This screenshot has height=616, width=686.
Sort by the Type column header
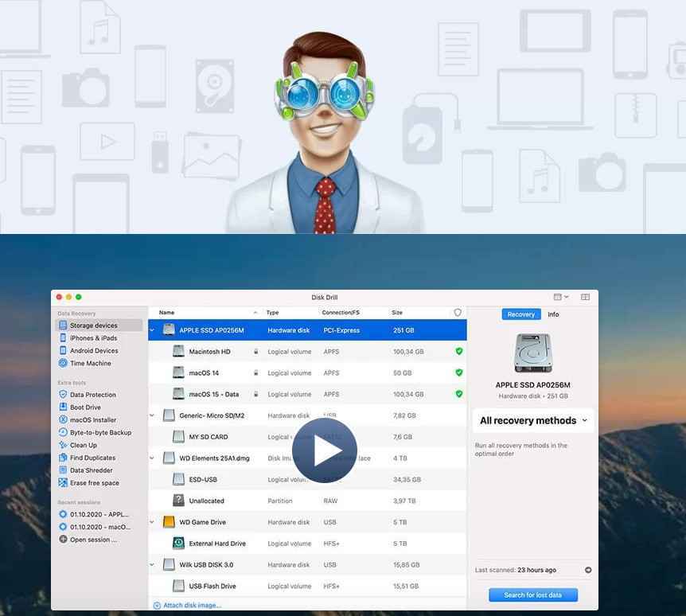coord(272,312)
